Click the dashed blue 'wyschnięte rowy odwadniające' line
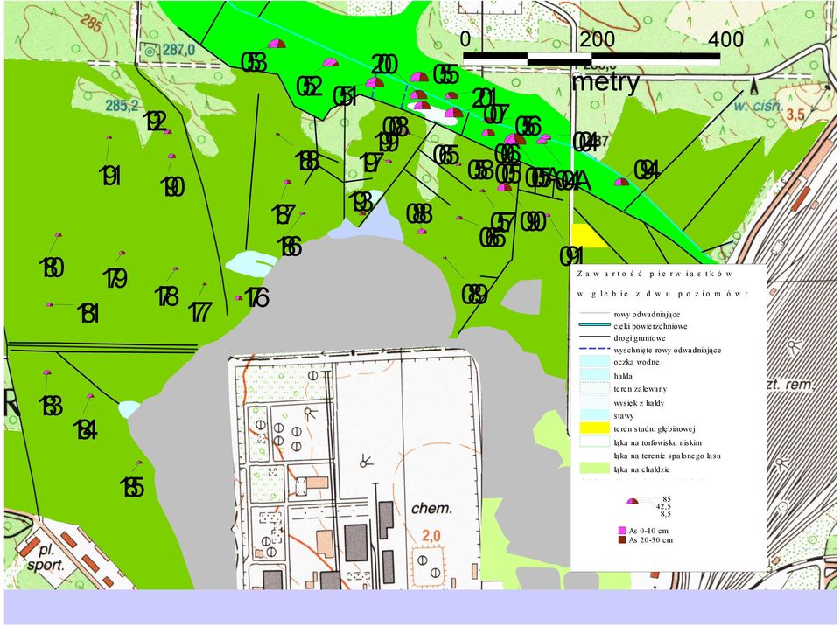 coord(595,349)
